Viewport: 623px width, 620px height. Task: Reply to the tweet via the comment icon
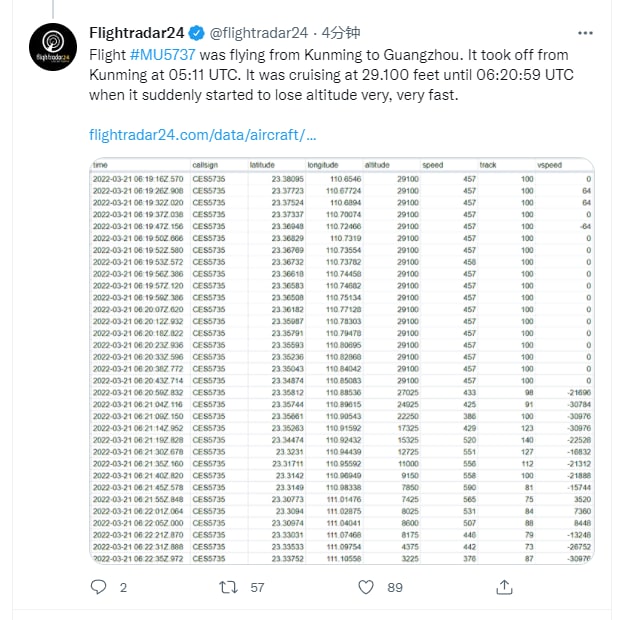tap(97, 588)
